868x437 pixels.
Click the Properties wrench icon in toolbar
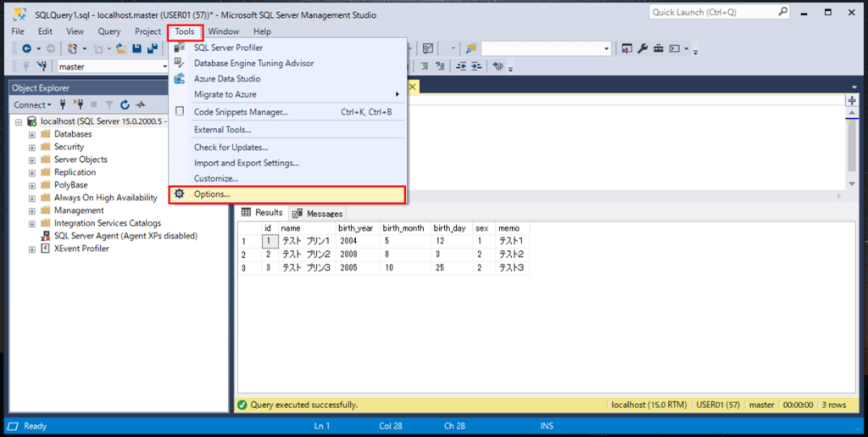click(x=643, y=49)
